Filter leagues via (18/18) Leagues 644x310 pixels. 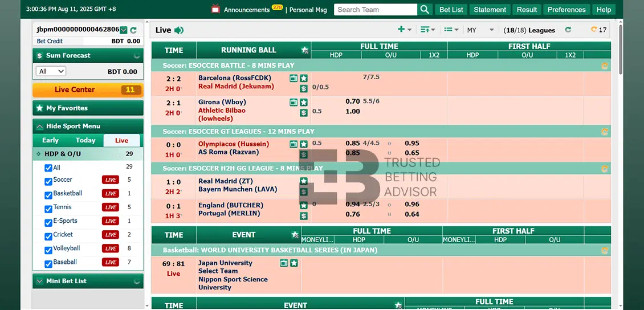pos(529,30)
